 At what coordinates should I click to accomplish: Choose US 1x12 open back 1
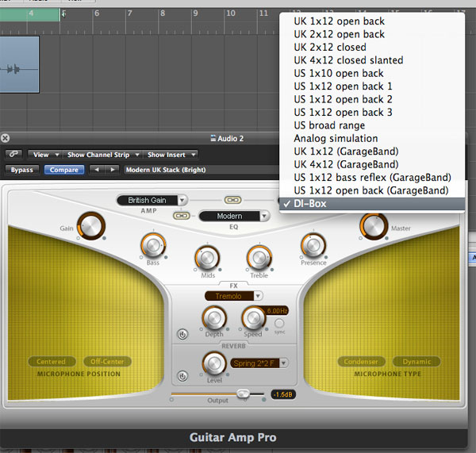click(372, 86)
